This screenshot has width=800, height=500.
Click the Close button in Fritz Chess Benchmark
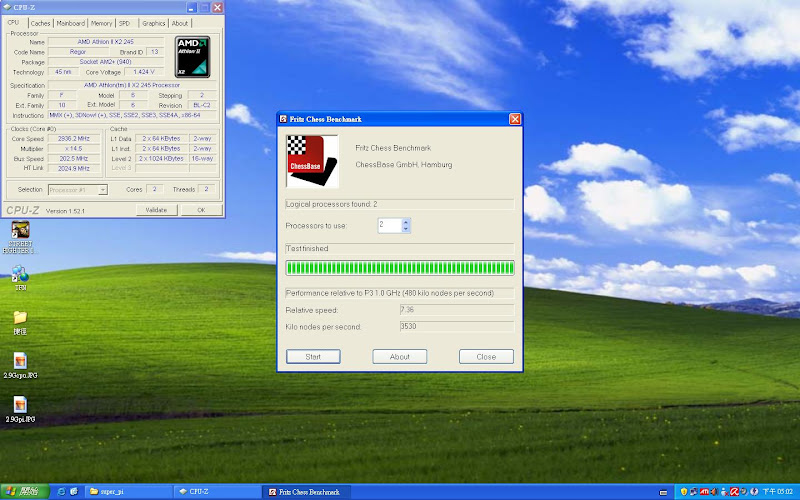pyautogui.click(x=486, y=357)
